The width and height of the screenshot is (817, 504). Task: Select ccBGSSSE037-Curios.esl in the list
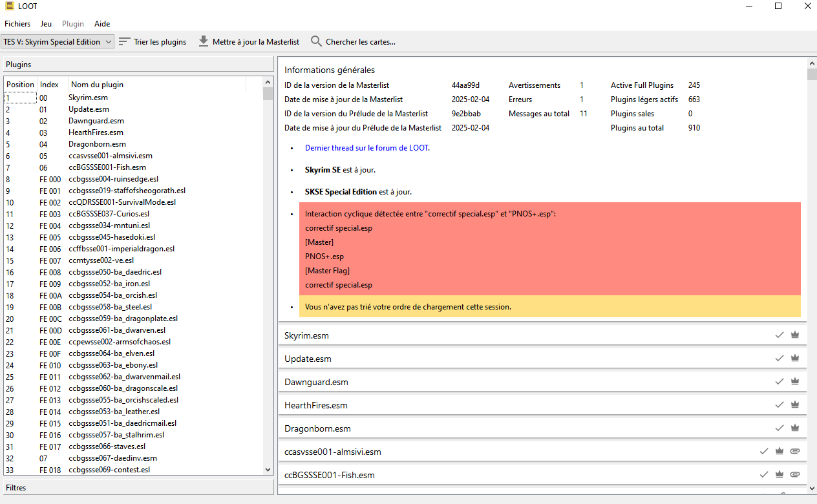click(x=134, y=214)
